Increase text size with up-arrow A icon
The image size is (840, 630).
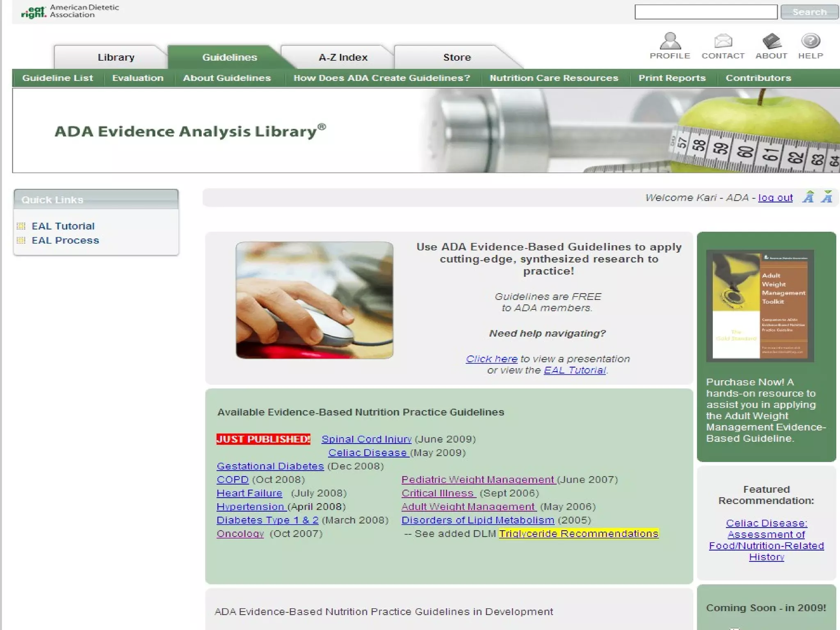(808, 197)
